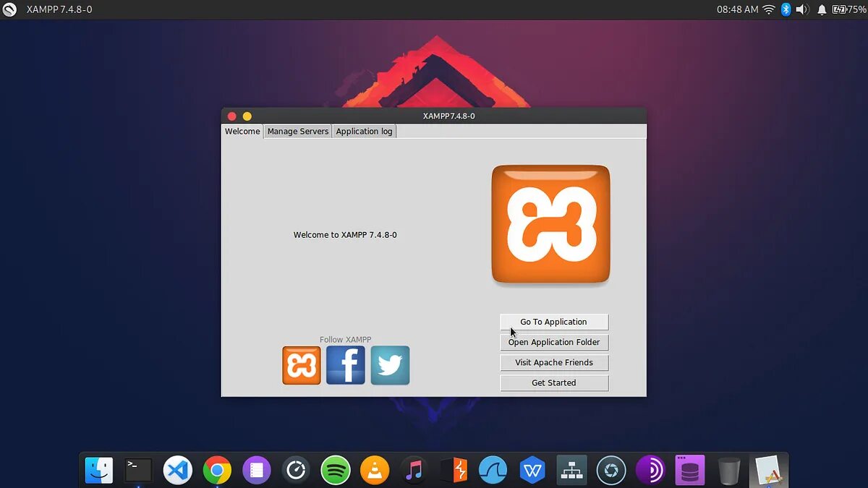Open the purple database app in dock
Screen dimensions: 868x488
(x=690, y=471)
